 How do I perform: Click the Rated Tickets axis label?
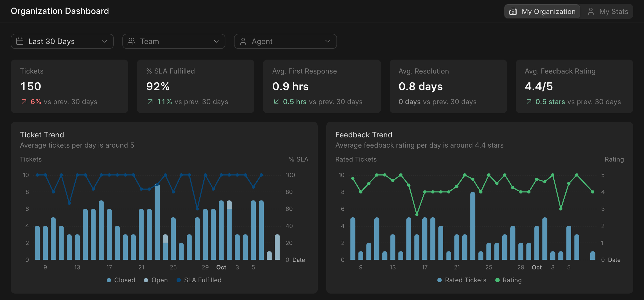tap(356, 159)
